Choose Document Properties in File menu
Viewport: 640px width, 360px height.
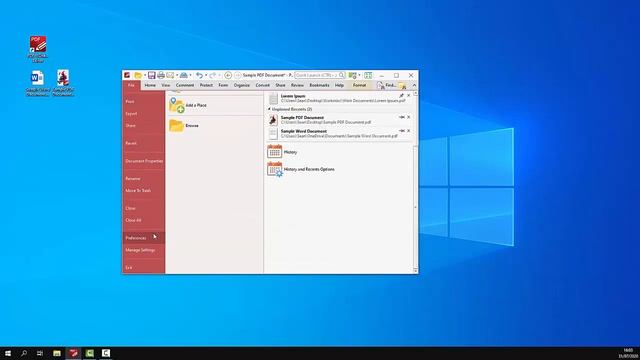pyautogui.click(x=144, y=161)
